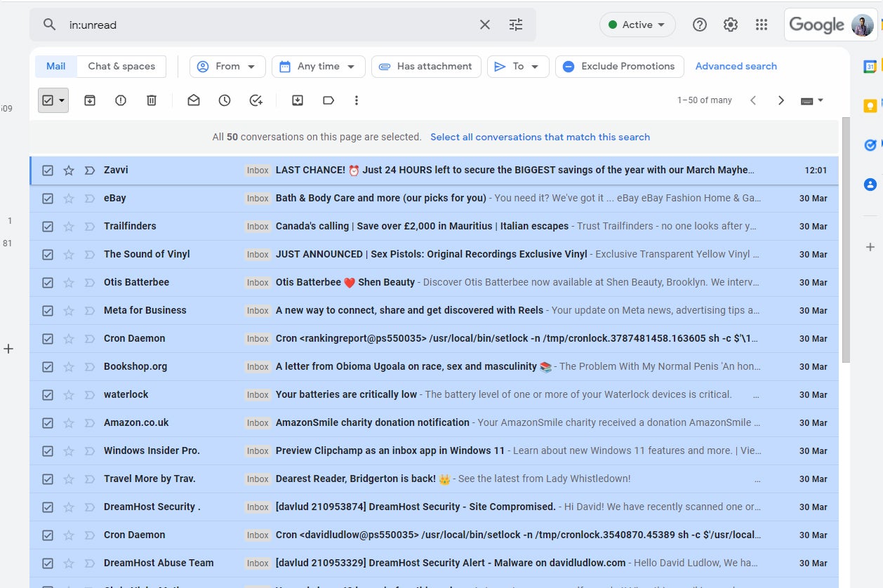Mark the eBay email as important

(90, 199)
